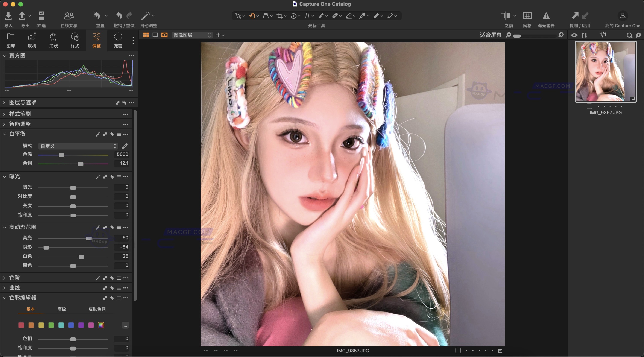Collapse the 色彩编辑器 panel
The image size is (644, 357).
(5, 298)
